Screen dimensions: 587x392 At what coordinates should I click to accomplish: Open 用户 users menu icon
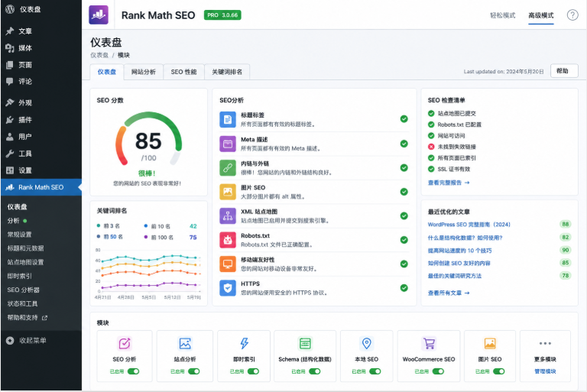pos(10,137)
